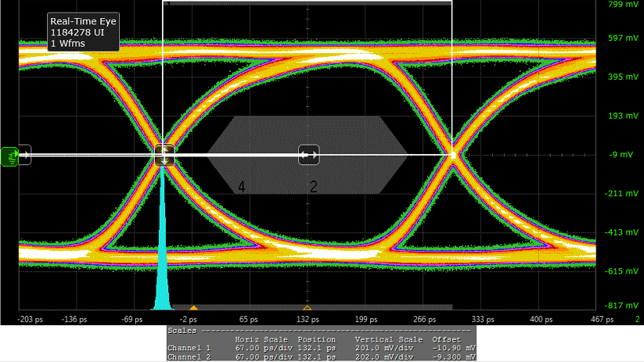
Task: Click the -615 mV vertical axis label
Action: click(623, 271)
